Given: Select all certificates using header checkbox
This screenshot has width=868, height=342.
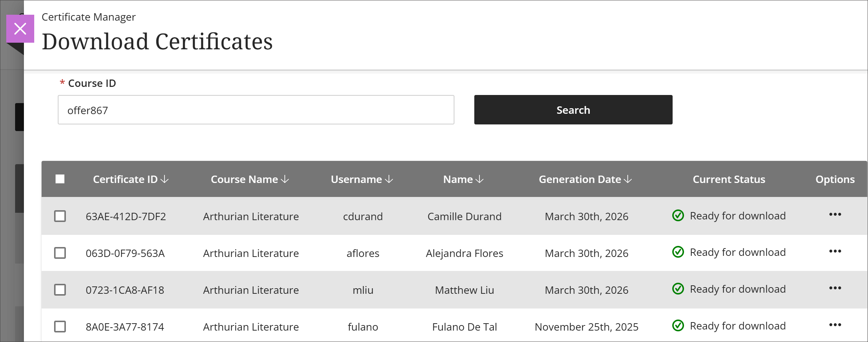Looking at the screenshot, I should (x=60, y=179).
